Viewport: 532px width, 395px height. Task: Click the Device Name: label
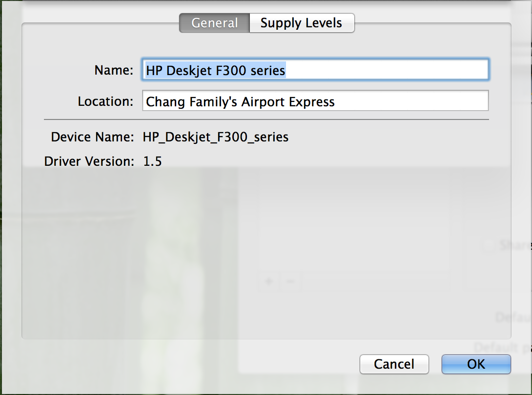(x=92, y=137)
